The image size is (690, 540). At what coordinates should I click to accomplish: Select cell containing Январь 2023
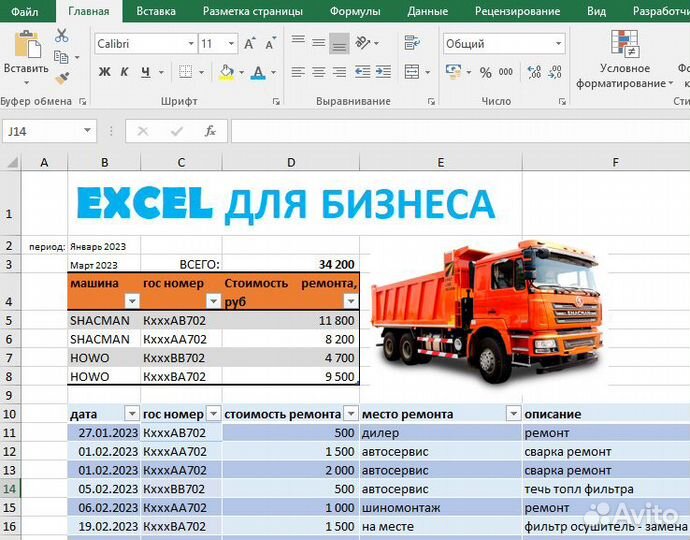pyautogui.click(x=104, y=246)
